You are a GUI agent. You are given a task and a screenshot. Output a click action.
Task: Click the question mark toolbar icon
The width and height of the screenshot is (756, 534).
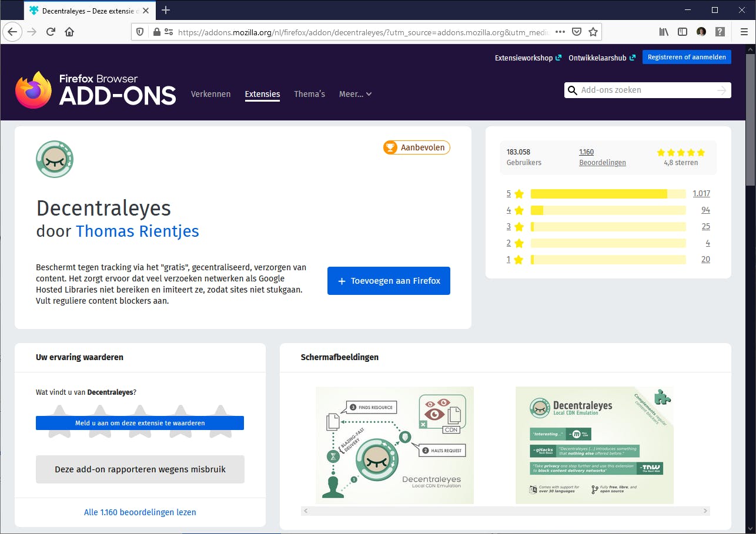coord(720,32)
